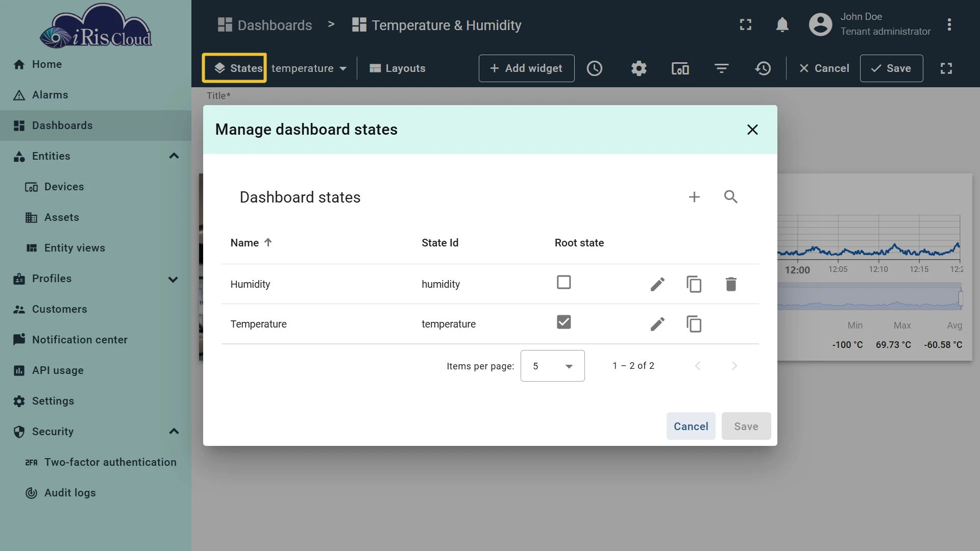Open Notification center in sidebar

[x=95, y=340]
